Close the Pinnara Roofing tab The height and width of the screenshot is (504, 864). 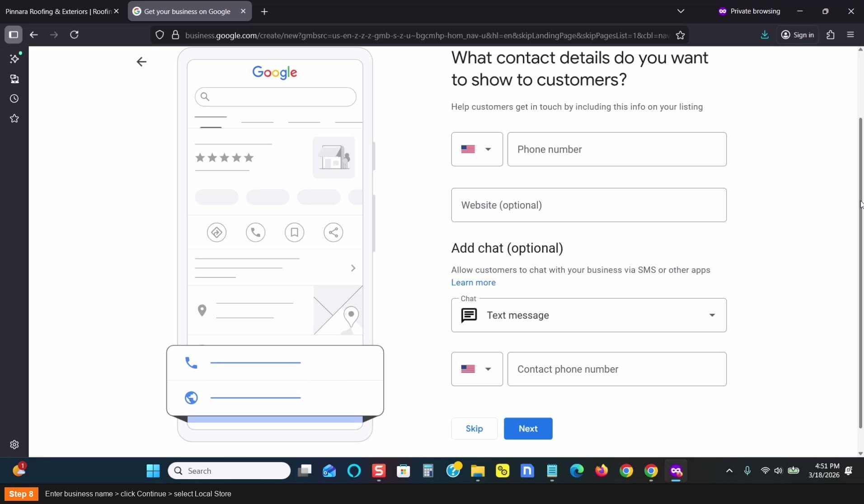(116, 11)
